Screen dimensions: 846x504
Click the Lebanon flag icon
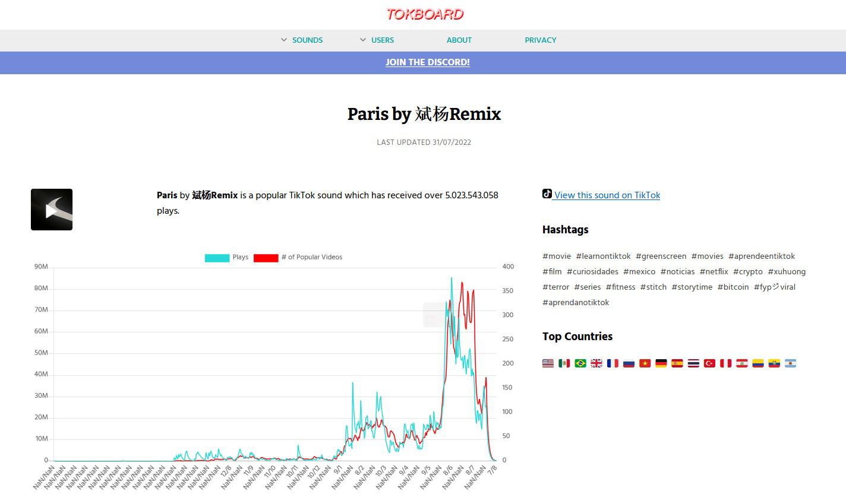741,363
